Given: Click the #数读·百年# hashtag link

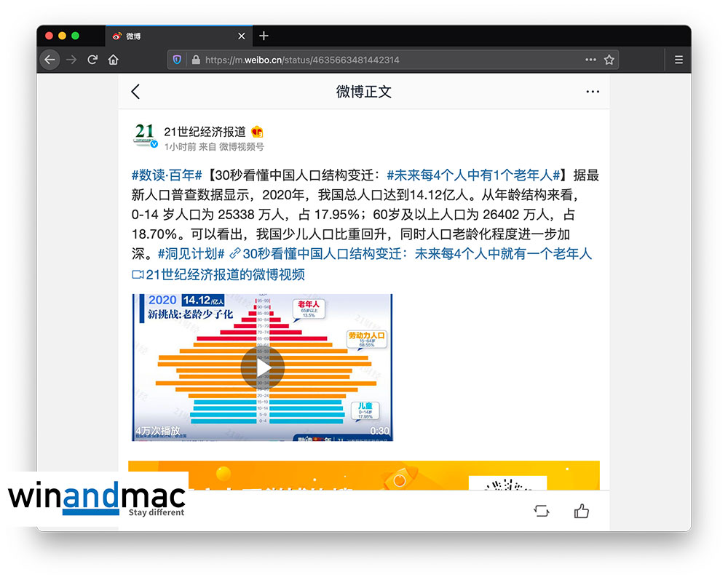Looking at the screenshot, I should pos(166,175).
